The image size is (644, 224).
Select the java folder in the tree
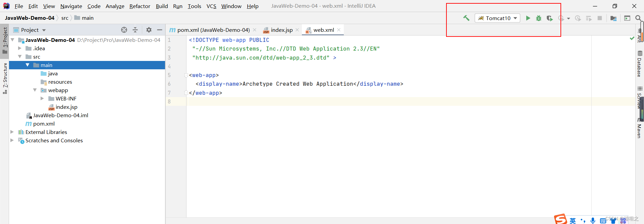[49, 73]
